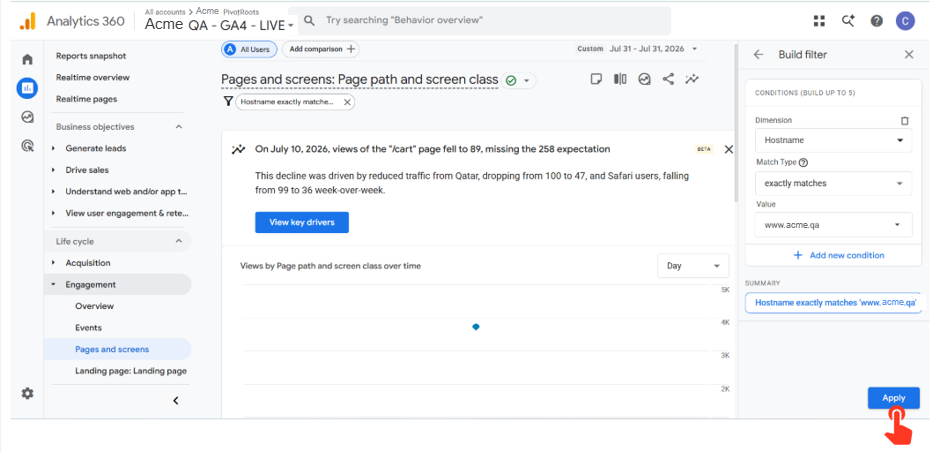Click the View key drivers button
The height and width of the screenshot is (452, 940).
click(x=302, y=222)
